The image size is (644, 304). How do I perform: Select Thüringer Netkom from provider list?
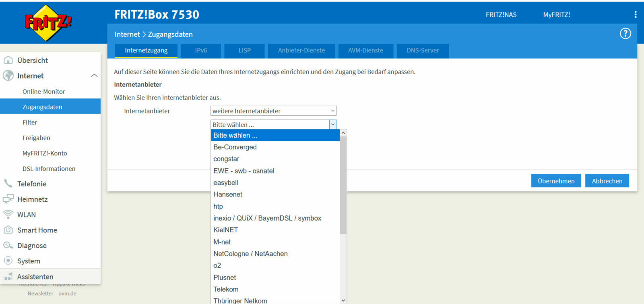coord(275,300)
